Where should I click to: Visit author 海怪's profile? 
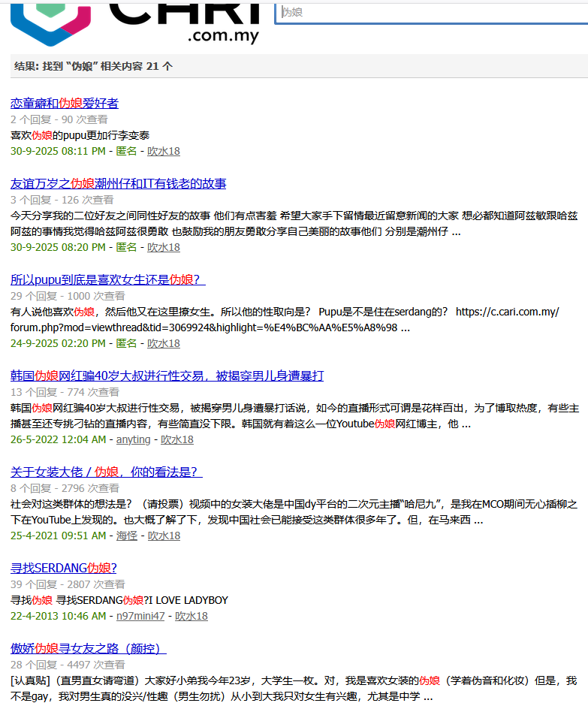pyautogui.click(x=127, y=536)
